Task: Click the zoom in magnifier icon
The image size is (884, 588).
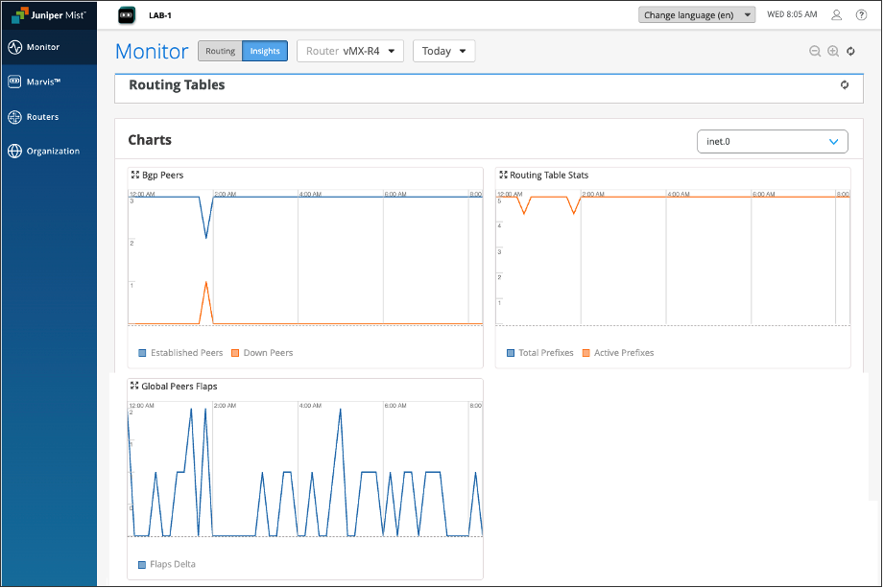Action: point(833,52)
